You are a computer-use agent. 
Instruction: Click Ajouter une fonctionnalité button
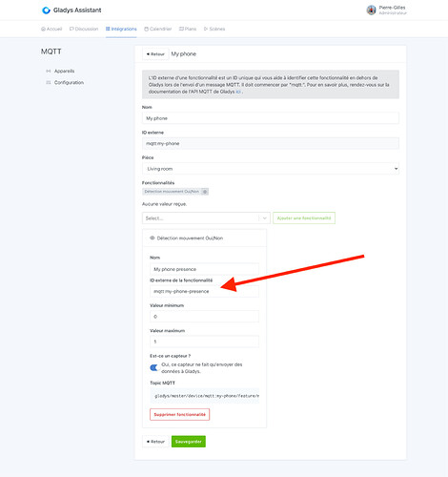click(x=304, y=218)
